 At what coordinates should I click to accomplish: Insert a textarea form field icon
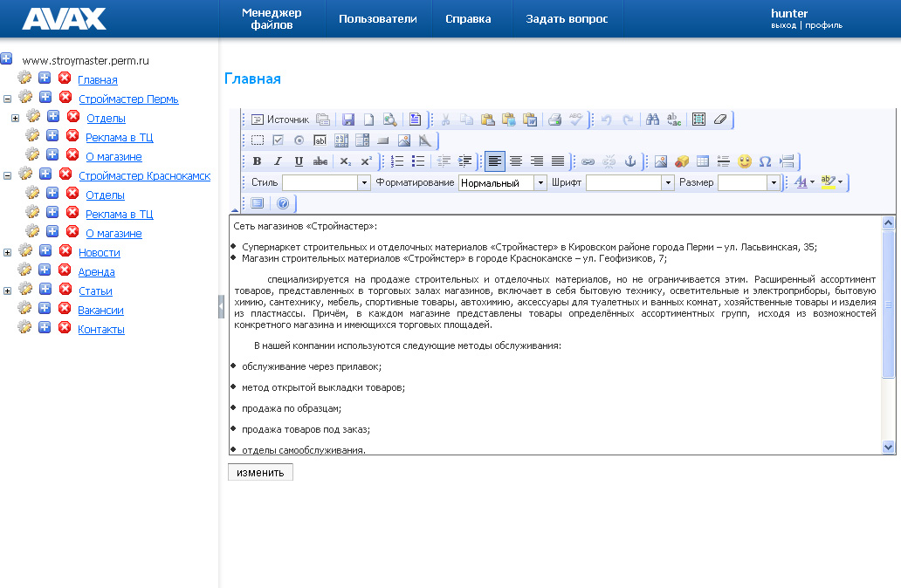(341, 140)
